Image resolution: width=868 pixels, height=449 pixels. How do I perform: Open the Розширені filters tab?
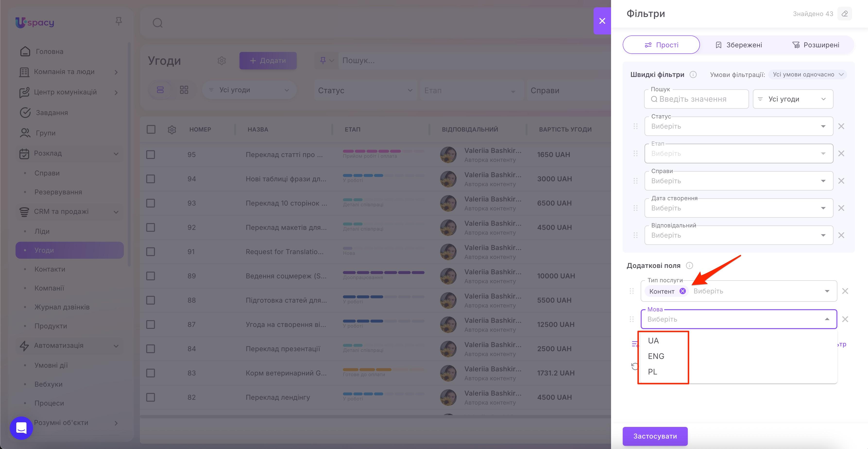[x=816, y=45]
